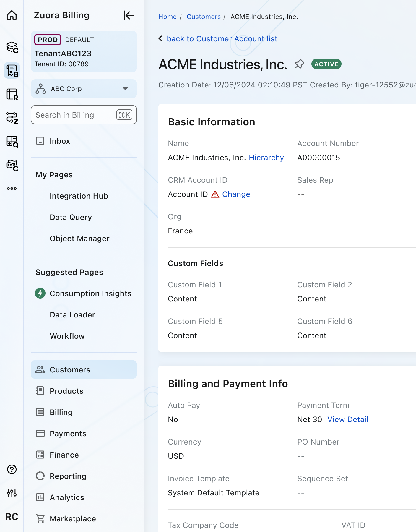Image resolution: width=416 pixels, height=532 pixels.
Task: Go to Marketplace in sidebar
Action: click(73, 519)
